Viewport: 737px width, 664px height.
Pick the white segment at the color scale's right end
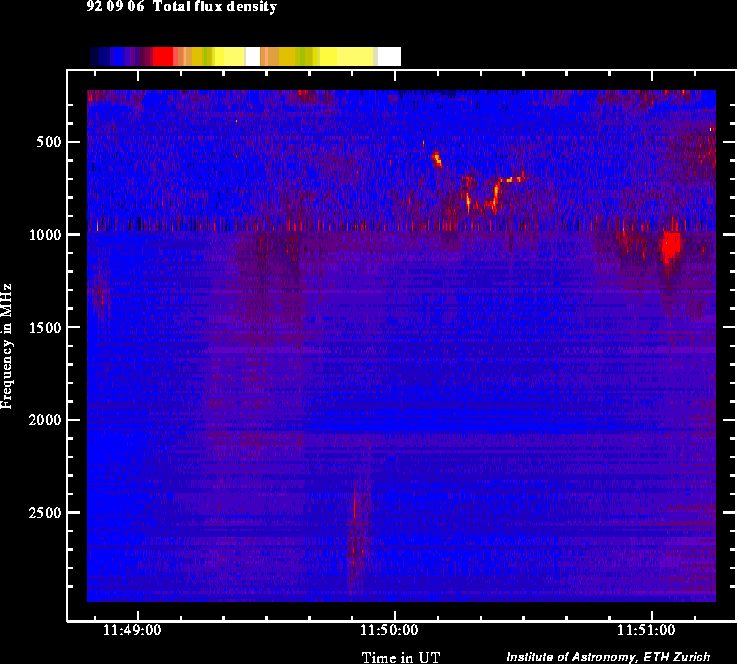[389, 56]
